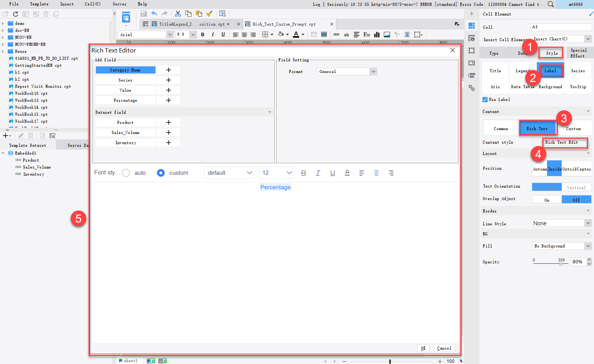
Task: Expand the demo folder
Action: [3, 23]
